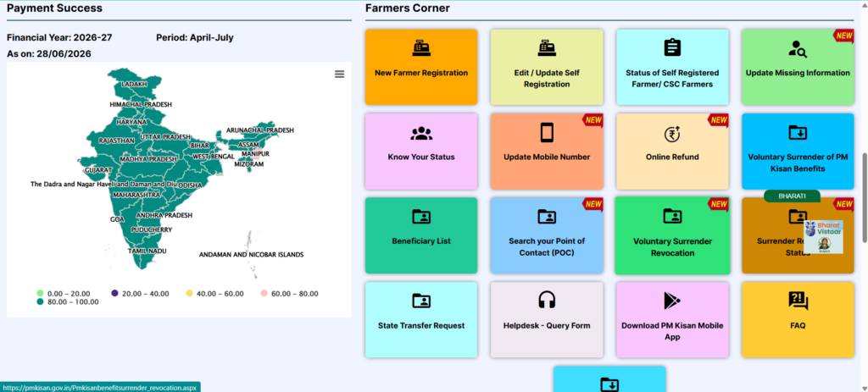Screen dimensions: 868x392
Task: Toggle the 20.00 – 40.00 legend series
Action: coord(140,294)
